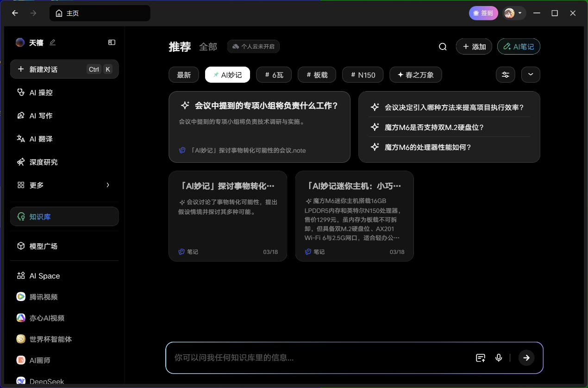Click the search magnifier icon
Screen dimensions: 588x388
click(x=442, y=46)
